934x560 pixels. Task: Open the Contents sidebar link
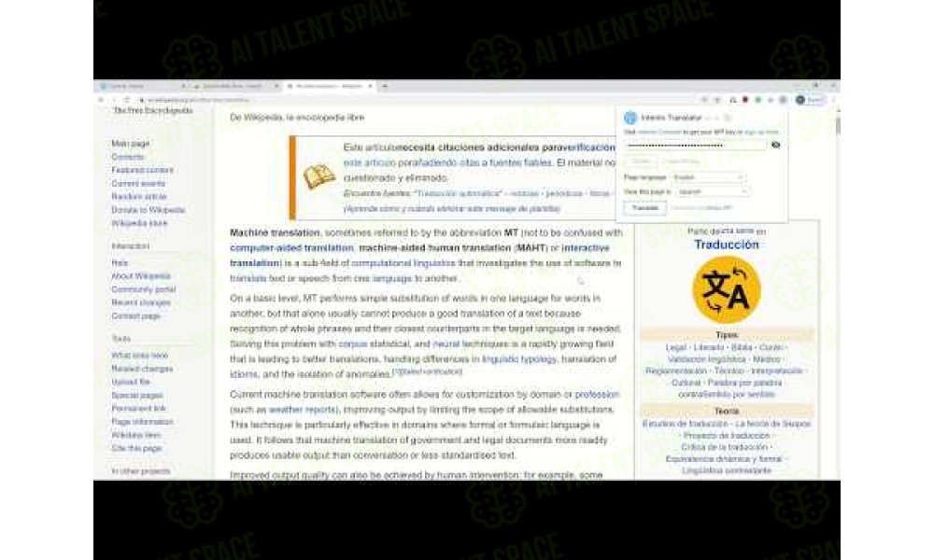pyautogui.click(x=127, y=157)
